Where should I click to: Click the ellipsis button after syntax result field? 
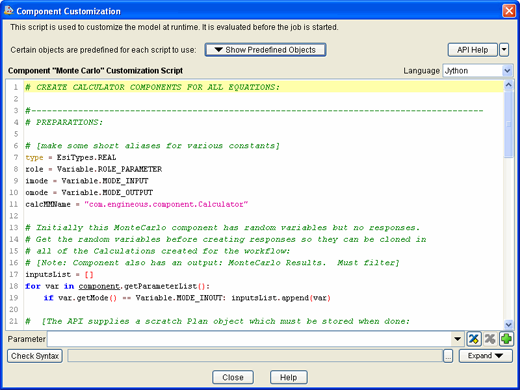click(448, 356)
